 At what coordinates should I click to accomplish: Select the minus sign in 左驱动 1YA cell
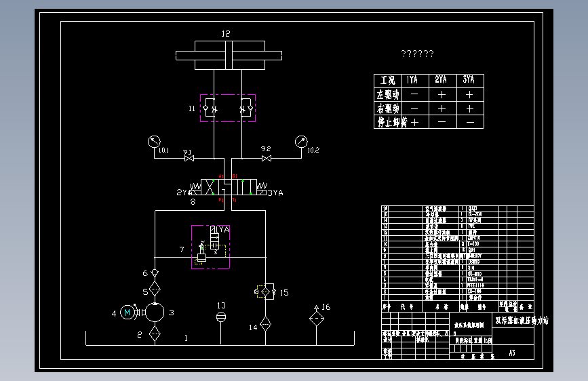(414, 94)
